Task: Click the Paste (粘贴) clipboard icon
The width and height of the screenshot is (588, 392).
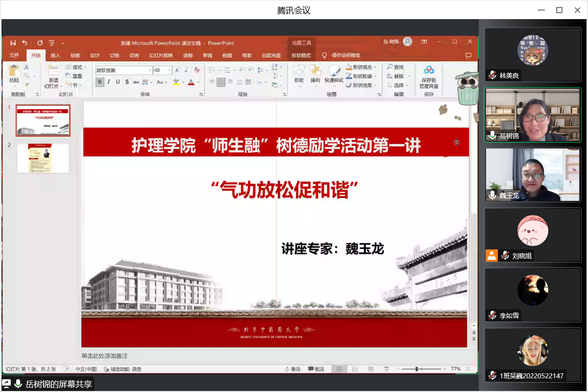Action: point(14,72)
